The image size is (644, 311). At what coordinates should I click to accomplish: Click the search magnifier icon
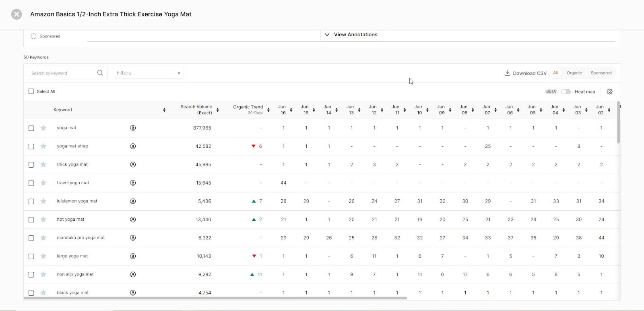pos(100,73)
